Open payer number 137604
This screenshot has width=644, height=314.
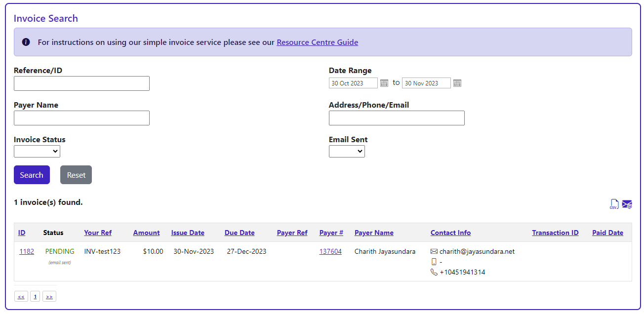330,251
